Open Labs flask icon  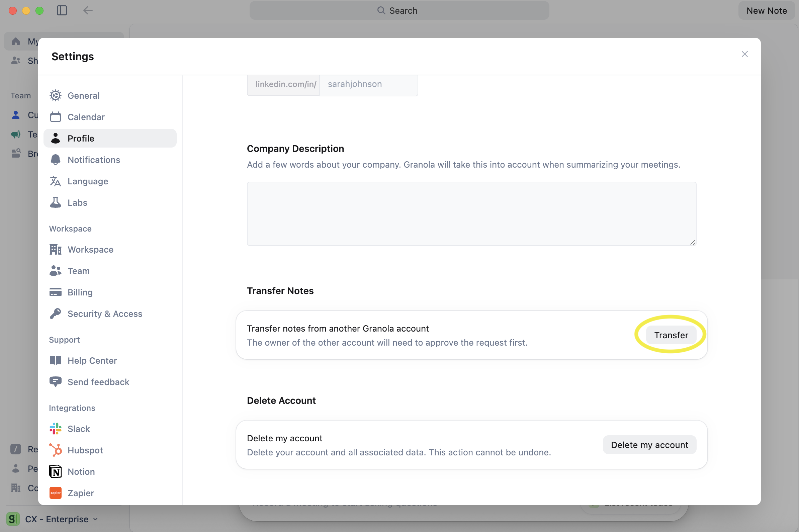click(x=55, y=202)
